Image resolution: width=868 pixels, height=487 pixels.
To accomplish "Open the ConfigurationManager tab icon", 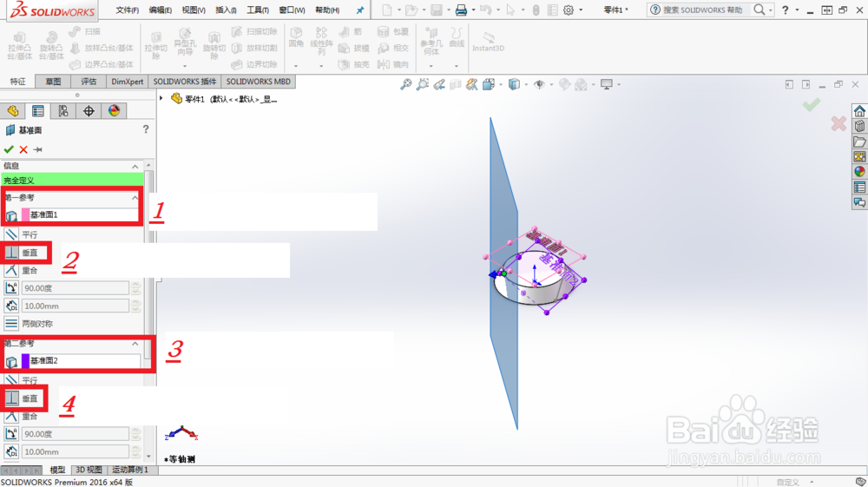I will click(63, 111).
